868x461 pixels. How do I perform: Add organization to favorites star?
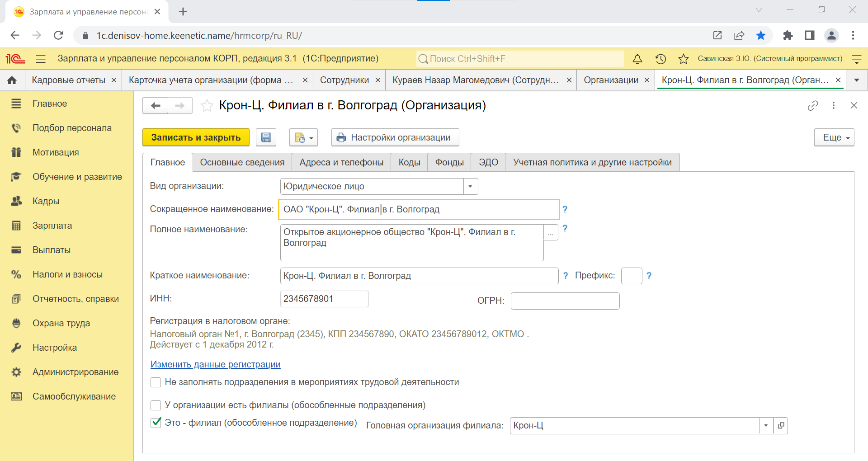(x=207, y=105)
